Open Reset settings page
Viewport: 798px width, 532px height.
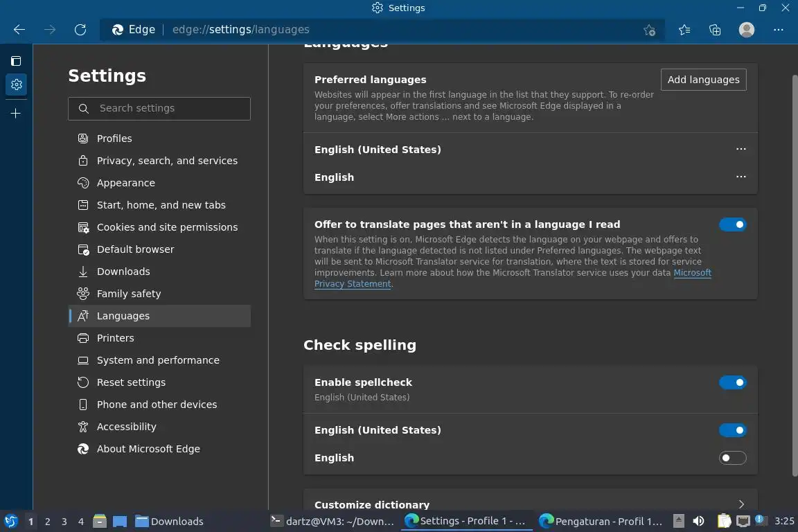tap(159, 382)
